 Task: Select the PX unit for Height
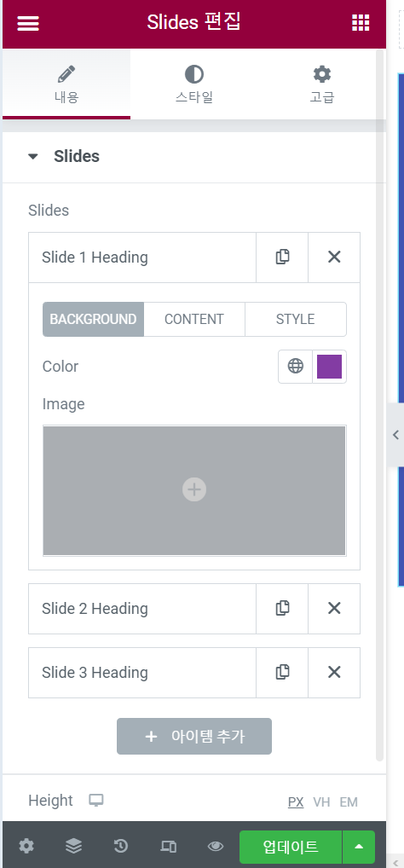[x=296, y=802]
